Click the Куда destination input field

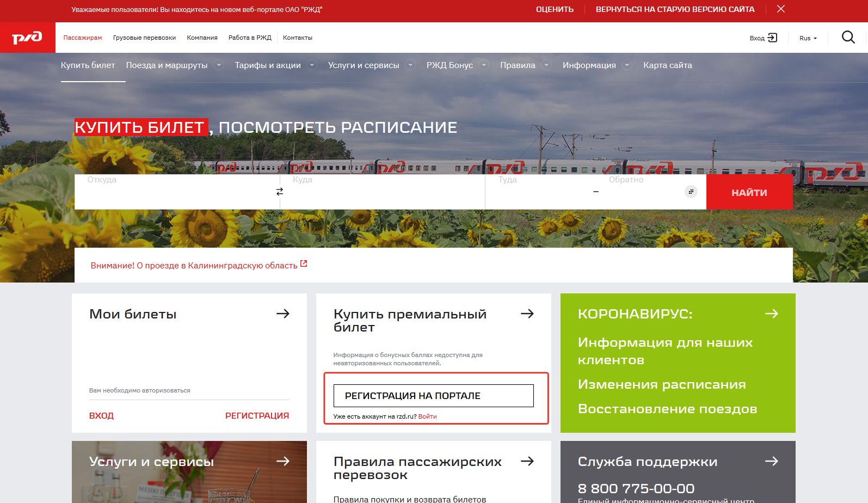(382, 192)
